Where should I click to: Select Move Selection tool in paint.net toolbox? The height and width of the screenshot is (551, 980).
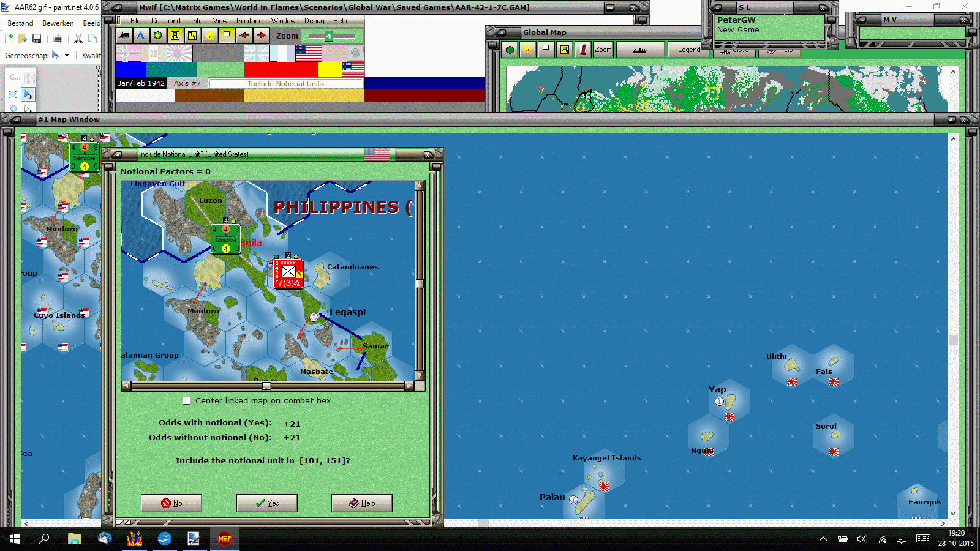[28, 94]
